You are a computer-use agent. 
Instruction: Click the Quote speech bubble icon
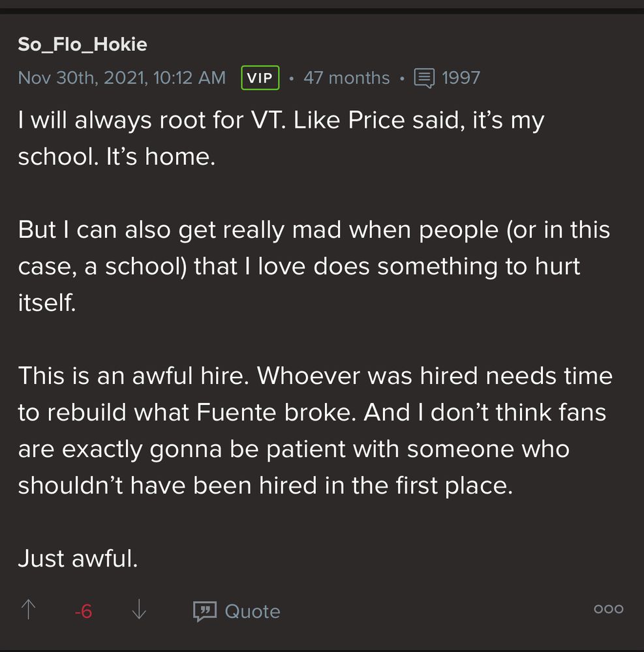point(205,611)
